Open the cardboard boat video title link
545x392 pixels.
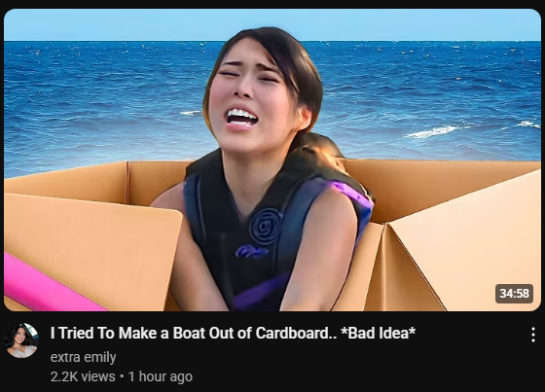pos(233,333)
